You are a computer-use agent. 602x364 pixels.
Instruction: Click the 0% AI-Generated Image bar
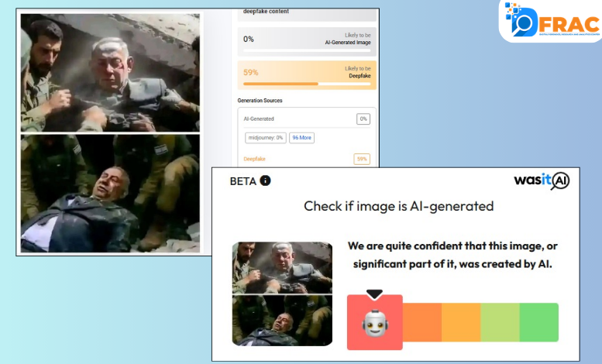click(x=307, y=50)
